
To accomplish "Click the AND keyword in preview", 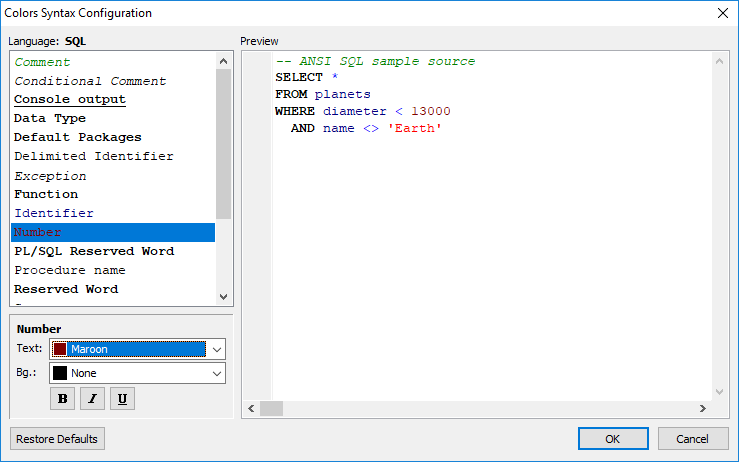I will 303,128.
